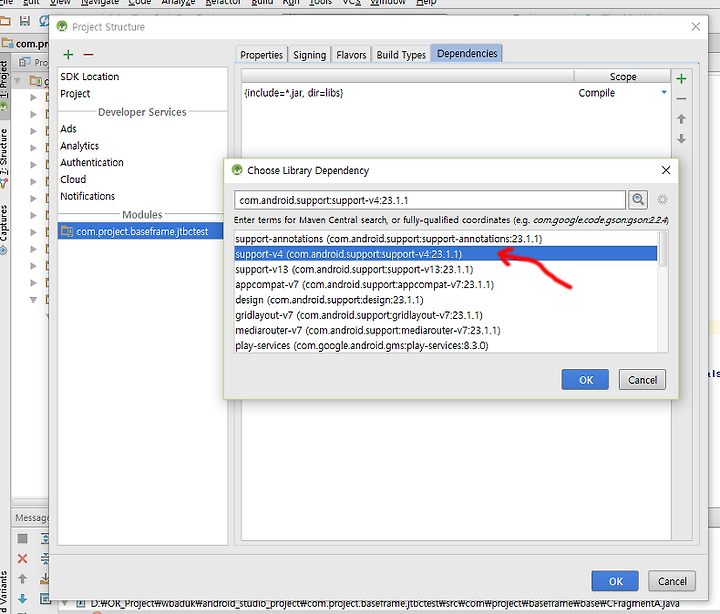The width and height of the screenshot is (720, 614).
Task: Add dependency with green plus beside Scope
Action: point(681,79)
